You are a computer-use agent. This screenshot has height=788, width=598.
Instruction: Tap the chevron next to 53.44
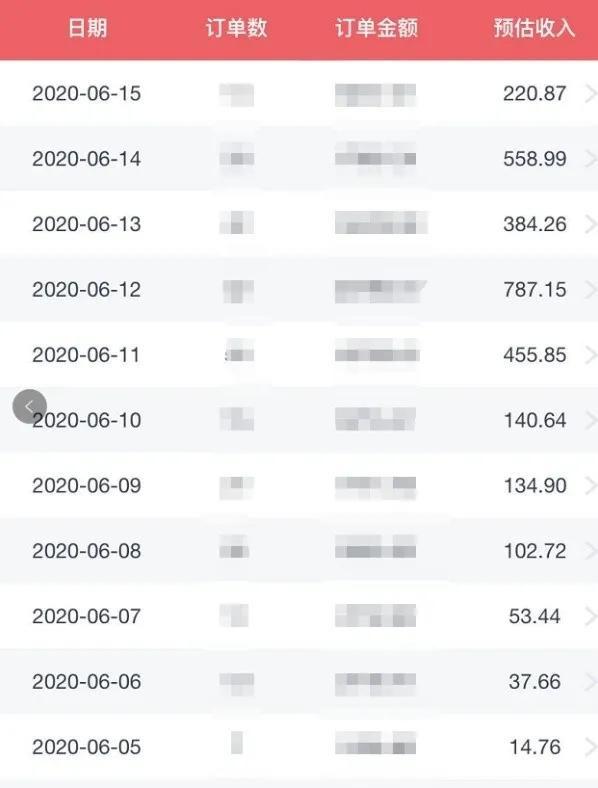[591, 616]
